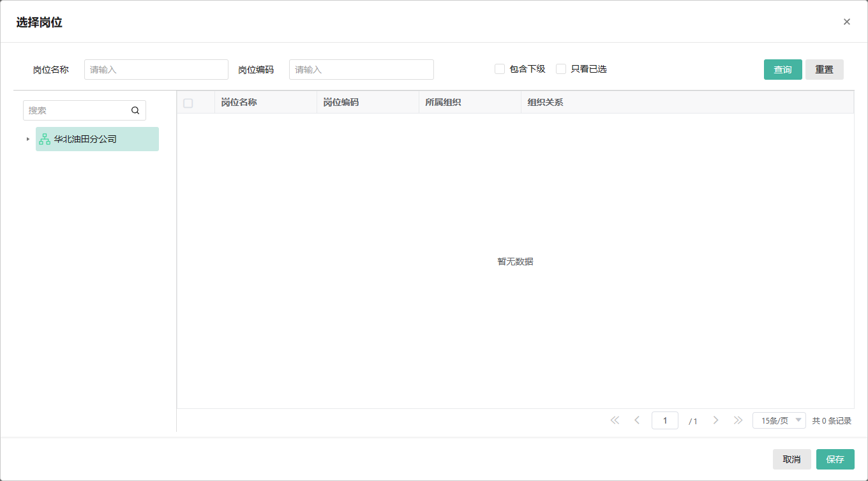Image resolution: width=868 pixels, height=481 pixels.
Task: Click the 重置 button
Action: coord(824,70)
